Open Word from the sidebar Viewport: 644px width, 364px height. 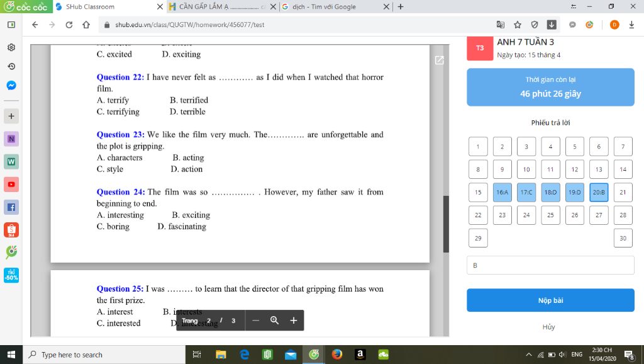11,162
